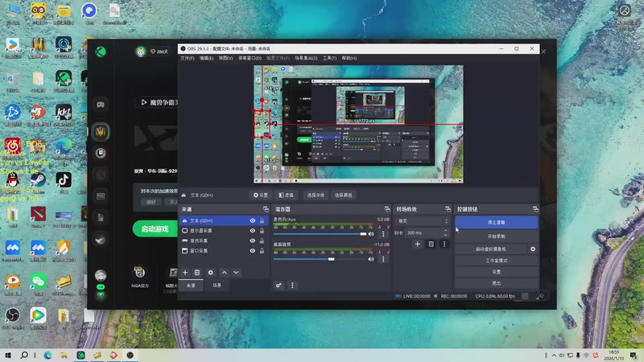Move selected source up with arrow
644x362 pixels.
225,273
